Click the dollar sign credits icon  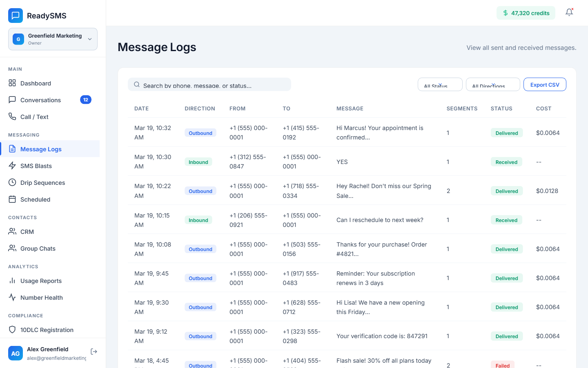506,13
